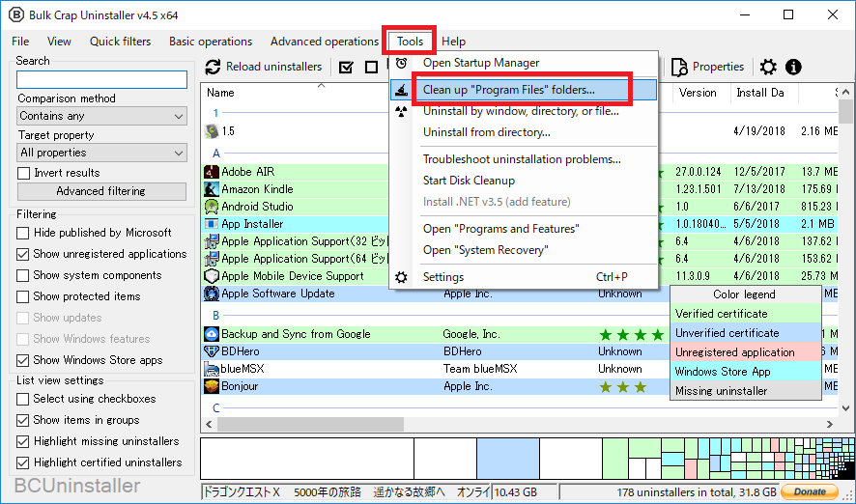Click the Donate button
Image resolution: width=856 pixels, height=504 pixels.
(810, 491)
